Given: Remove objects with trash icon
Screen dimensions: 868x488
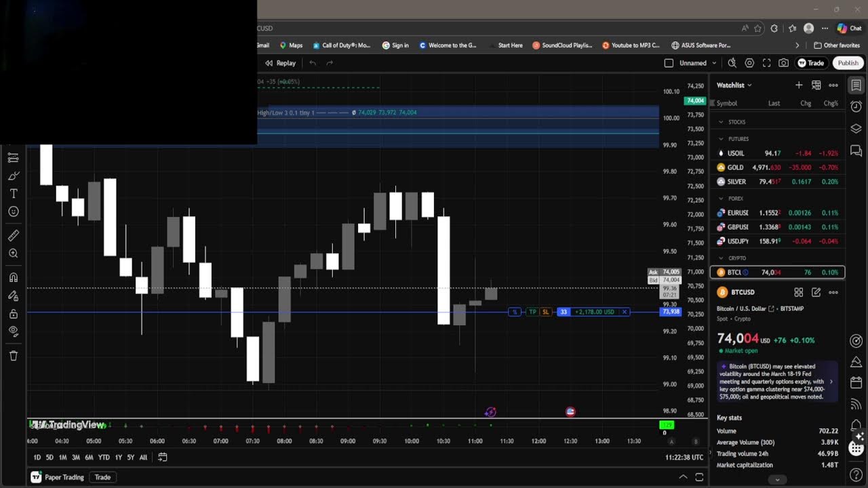Looking at the screenshot, I should tap(13, 356).
